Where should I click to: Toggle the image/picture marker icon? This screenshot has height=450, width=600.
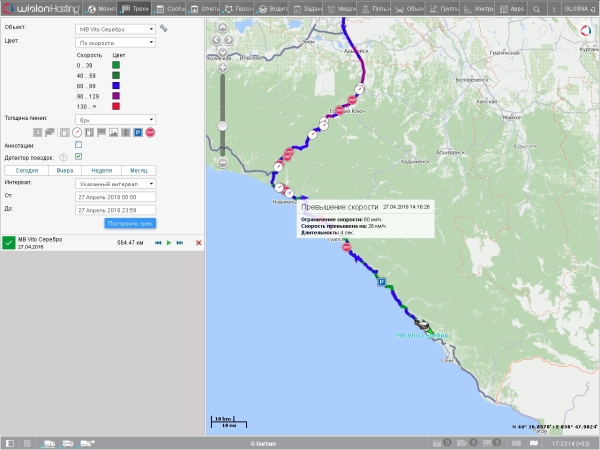[x=114, y=132]
